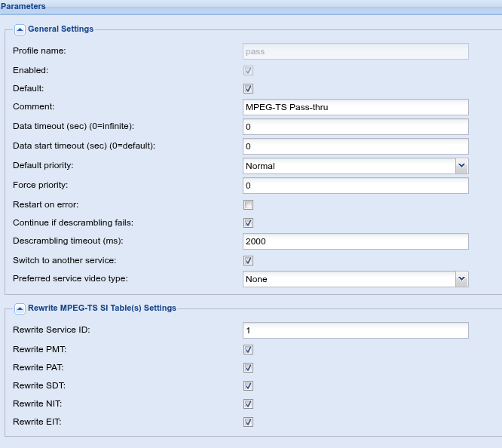Disable the Rewrite SDT checkbox
The width and height of the screenshot is (502, 448).
click(x=248, y=386)
